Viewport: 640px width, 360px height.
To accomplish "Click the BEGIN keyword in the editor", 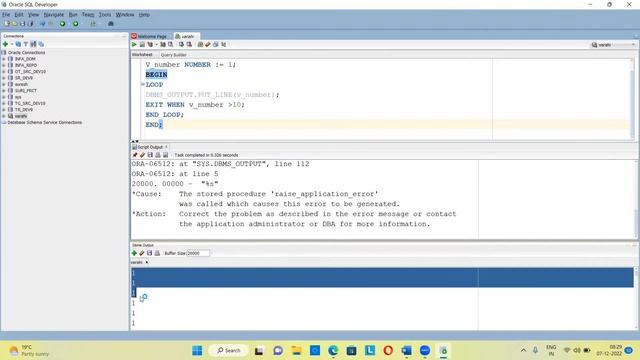I will (156, 75).
